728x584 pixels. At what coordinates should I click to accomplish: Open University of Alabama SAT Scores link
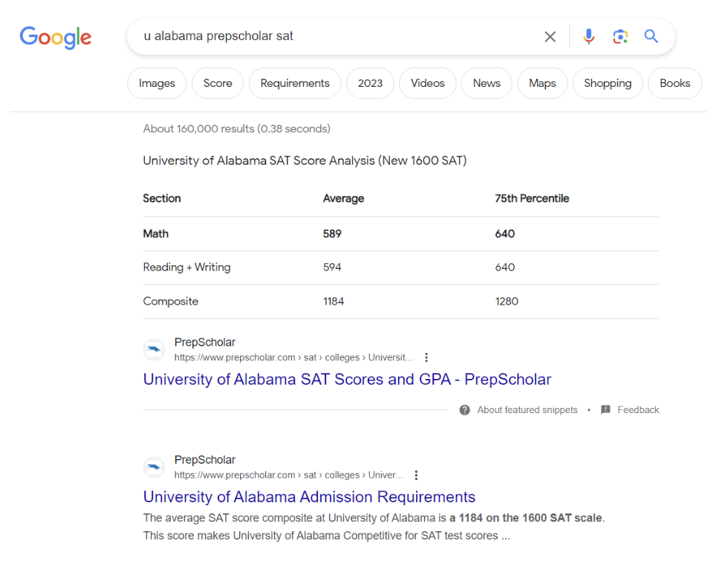pyautogui.click(x=347, y=380)
